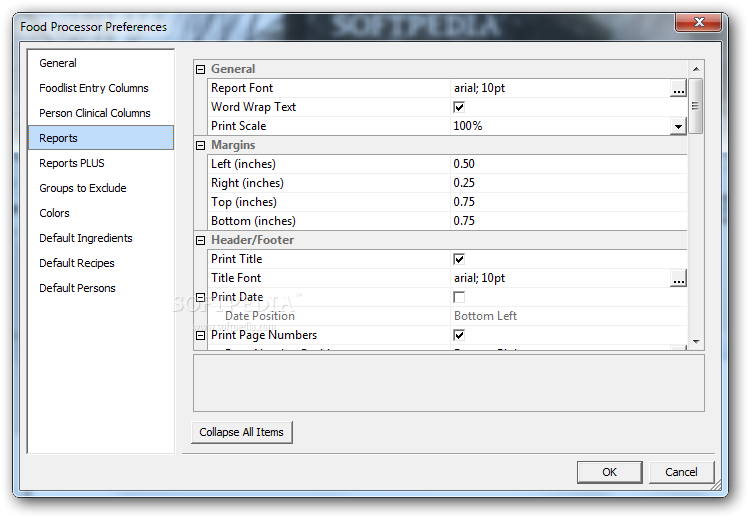Select the Date Position row label
The height and width of the screenshot is (518, 749).
(x=260, y=316)
